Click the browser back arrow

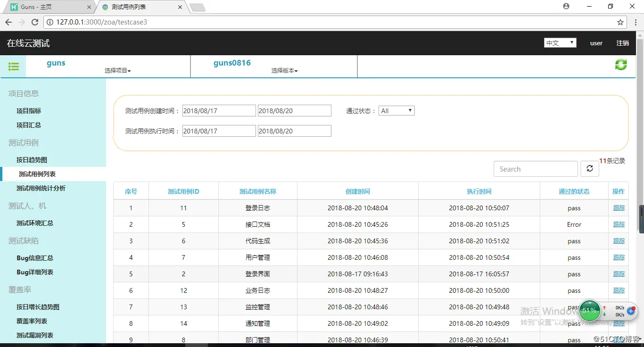click(8, 22)
